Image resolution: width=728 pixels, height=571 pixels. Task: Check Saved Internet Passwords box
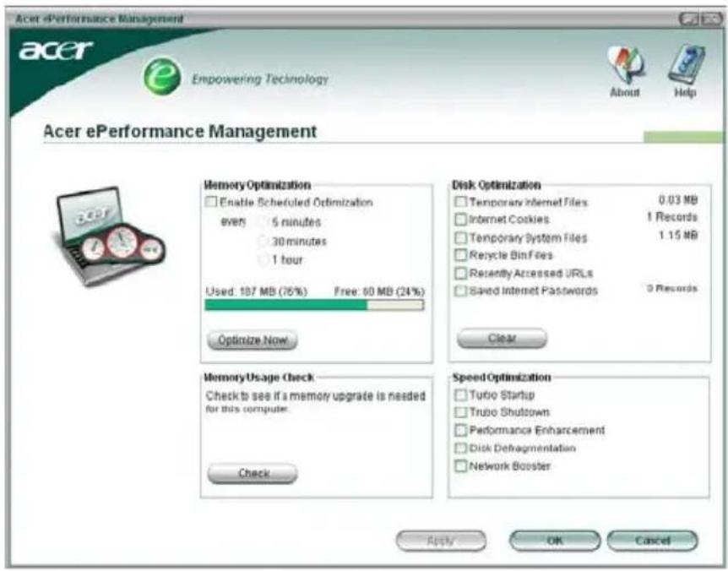pos(460,291)
